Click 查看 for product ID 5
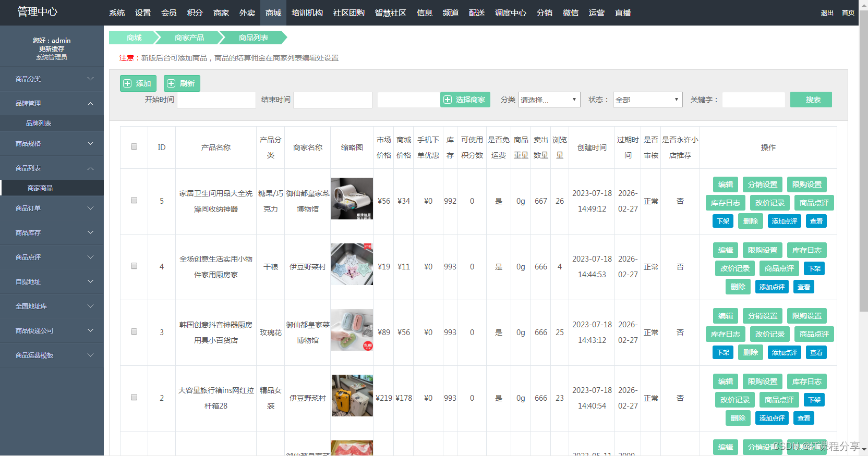 [816, 221]
